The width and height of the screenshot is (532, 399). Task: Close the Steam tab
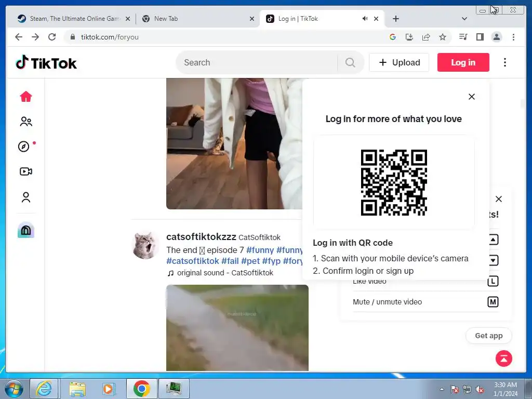coord(128,19)
